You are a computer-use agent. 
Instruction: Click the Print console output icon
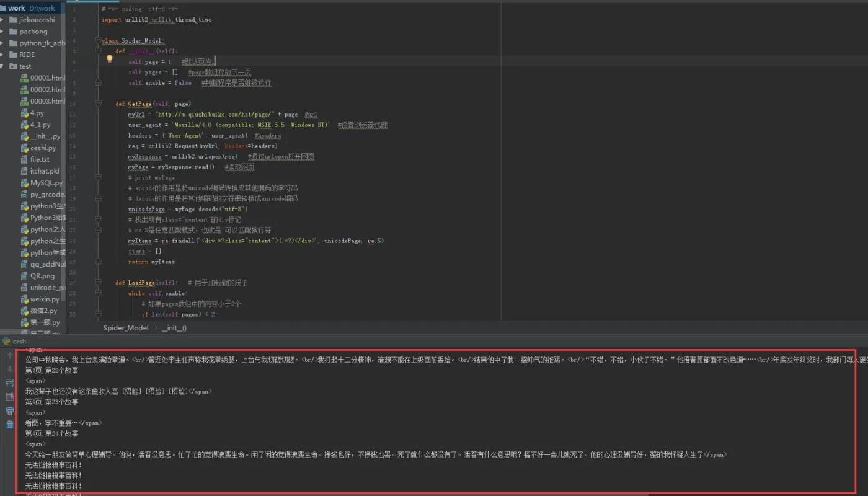10,410
